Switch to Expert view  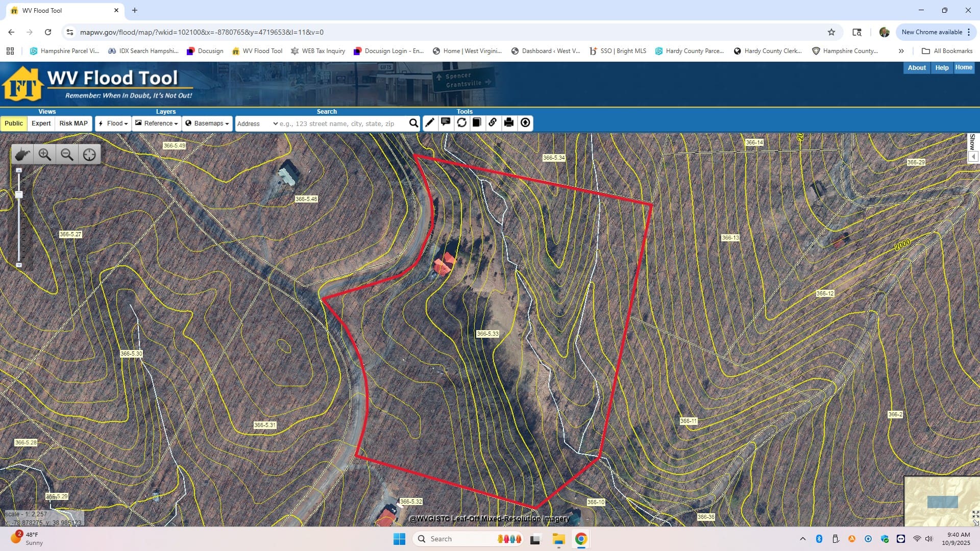(x=41, y=123)
